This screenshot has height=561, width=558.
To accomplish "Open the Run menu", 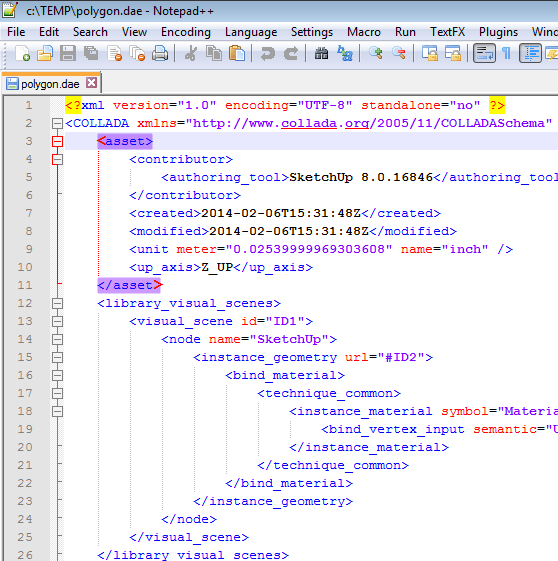I will coord(405,32).
